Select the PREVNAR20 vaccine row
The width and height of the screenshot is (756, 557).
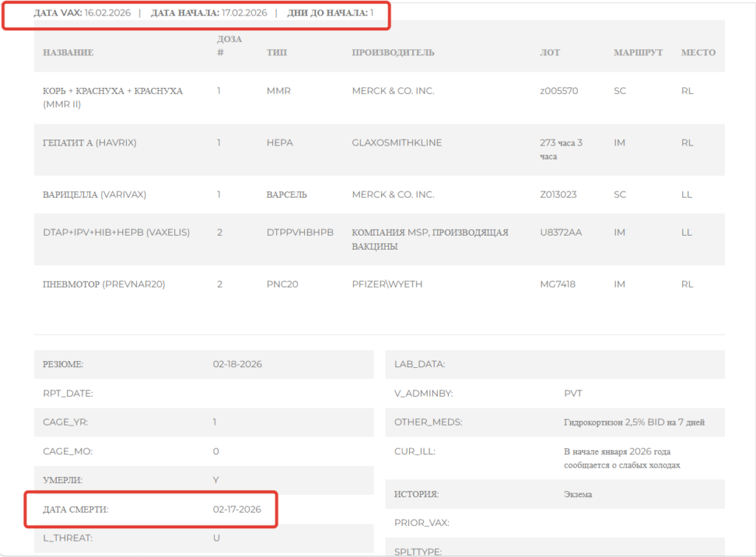(x=379, y=284)
